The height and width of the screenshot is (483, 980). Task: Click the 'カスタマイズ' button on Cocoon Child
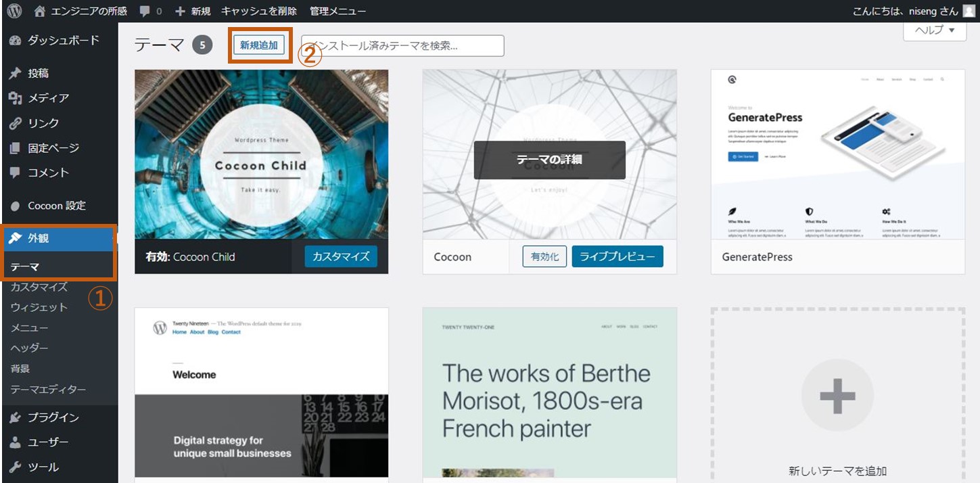[x=341, y=256]
